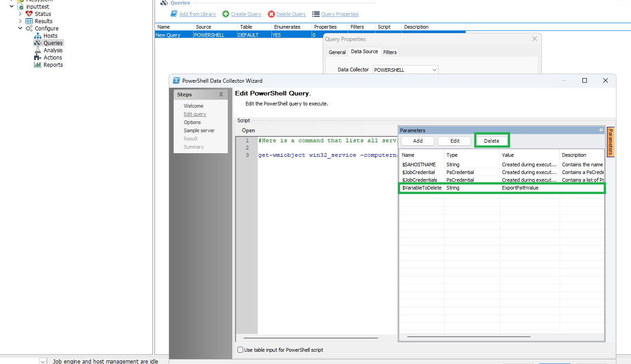Screen dimensions: 631x364
Task: Switch to the General tab
Action: point(337,52)
